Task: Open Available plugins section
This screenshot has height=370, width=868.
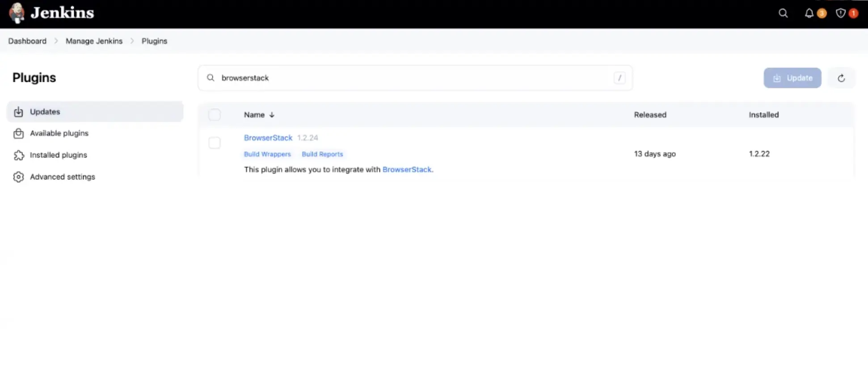Action: pyautogui.click(x=95, y=133)
